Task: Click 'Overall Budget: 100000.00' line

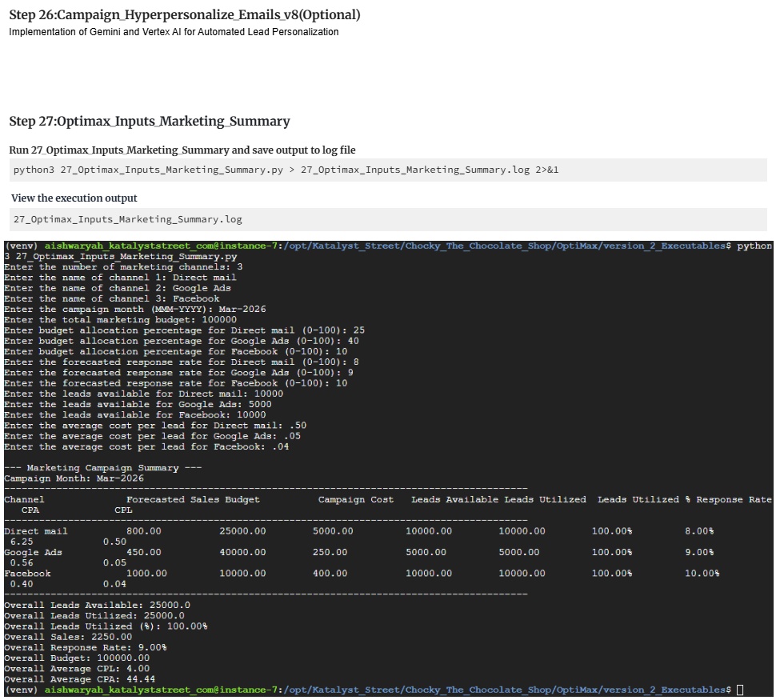Action: click(77, 658)
